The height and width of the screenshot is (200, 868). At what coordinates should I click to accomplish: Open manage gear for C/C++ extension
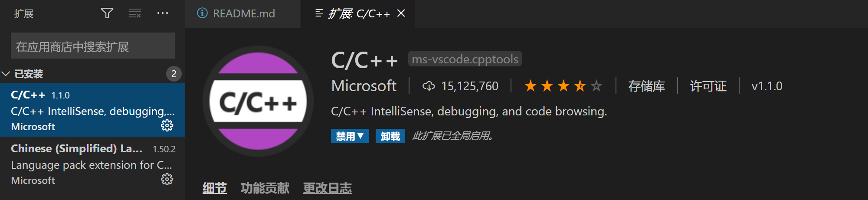(x=167, y=126)
